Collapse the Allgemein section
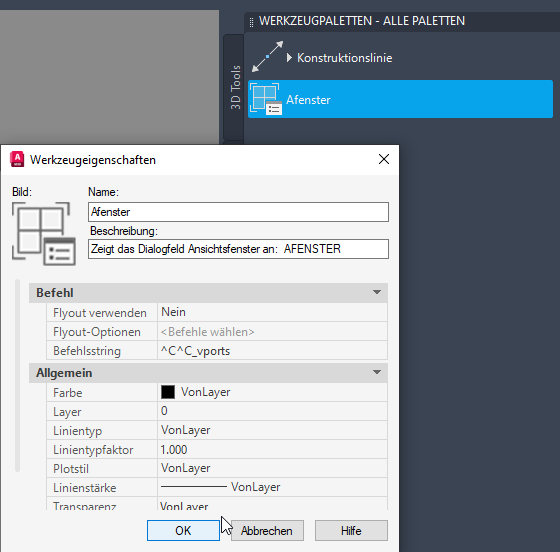560x552 pixels. [x=376, y=372]
